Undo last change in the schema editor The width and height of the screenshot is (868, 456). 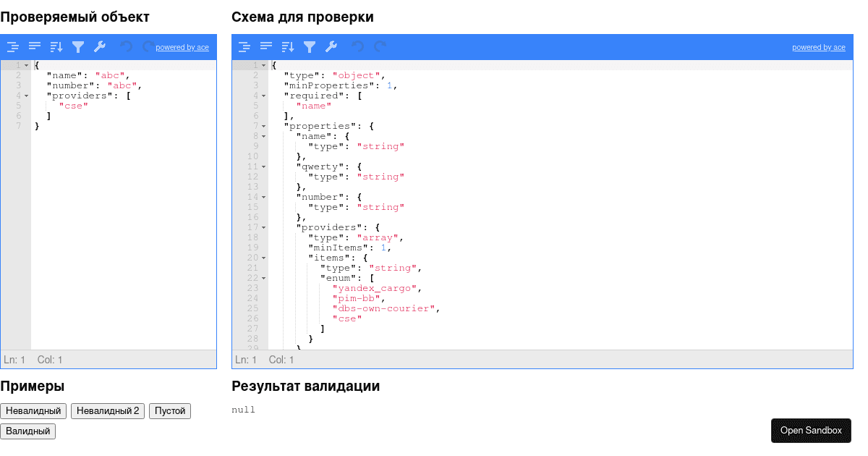(357, 47)
